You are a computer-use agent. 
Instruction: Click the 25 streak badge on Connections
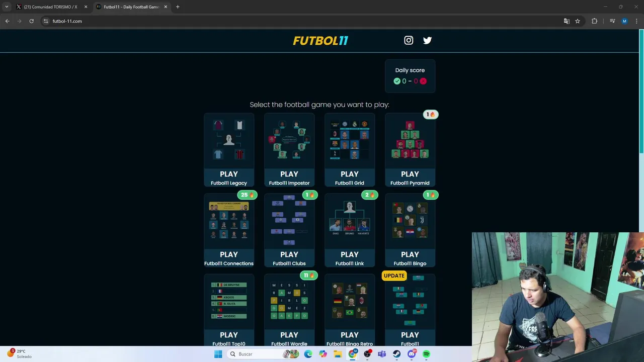click(247, 195)
